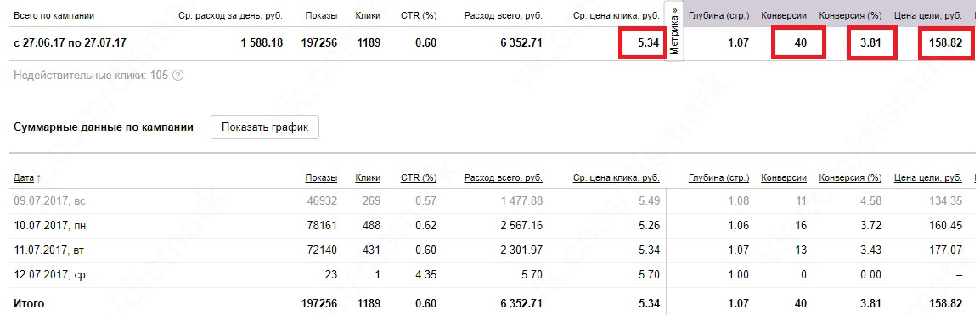
Task: Sort daily table by underlined CTR (%) link
Action: (x=419, y=178)
